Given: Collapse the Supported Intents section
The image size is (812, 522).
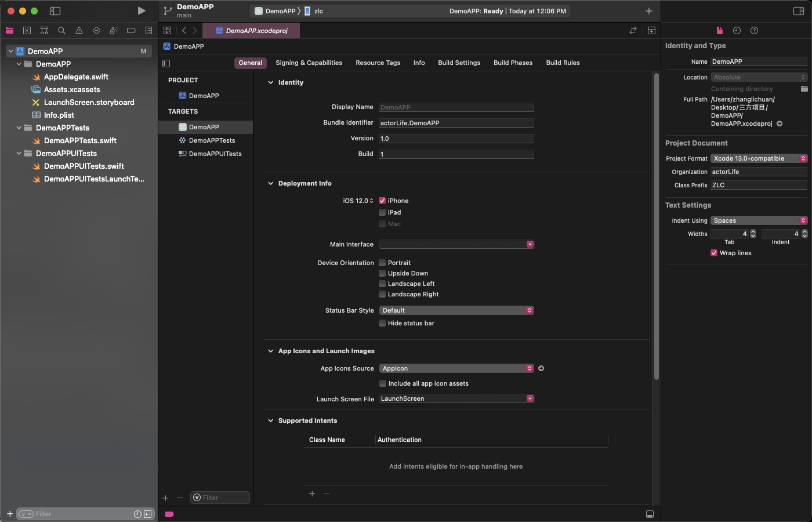Looking at the screenshot, I should pyautogui.click(x=270, y=420).
